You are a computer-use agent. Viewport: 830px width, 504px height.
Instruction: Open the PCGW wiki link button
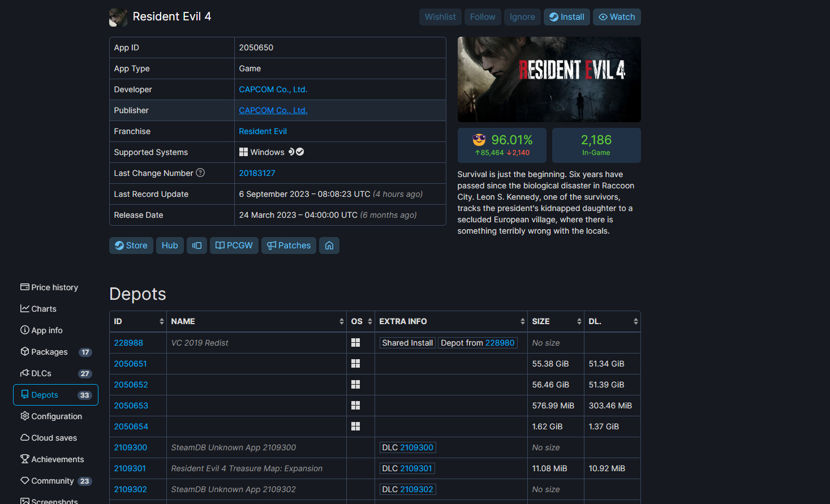234,245
